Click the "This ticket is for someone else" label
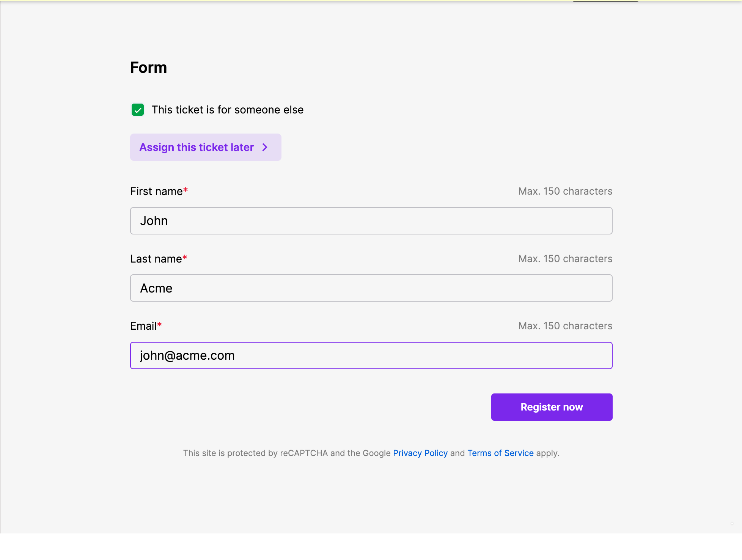The height and width of the screenshot is (560, 742). (x=227, y=110)
